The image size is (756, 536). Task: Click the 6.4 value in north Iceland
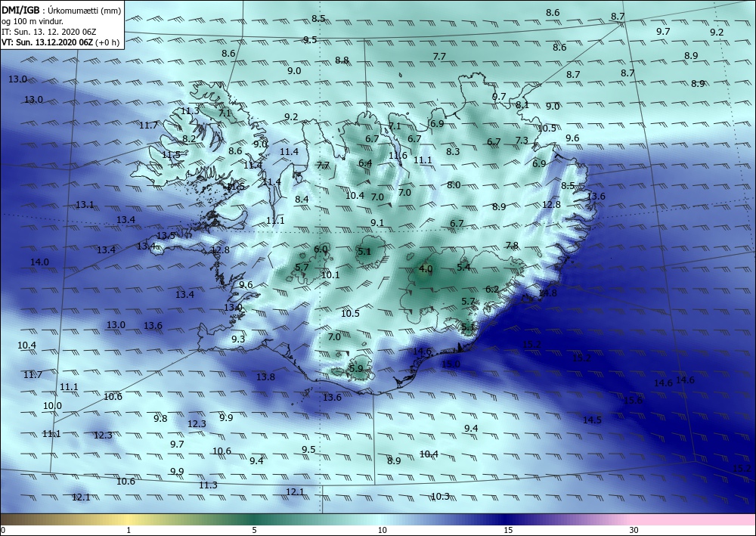(x=365, y=163)
